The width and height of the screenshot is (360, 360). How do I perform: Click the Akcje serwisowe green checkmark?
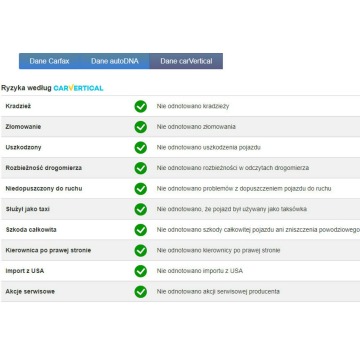[x=141, y=292]
